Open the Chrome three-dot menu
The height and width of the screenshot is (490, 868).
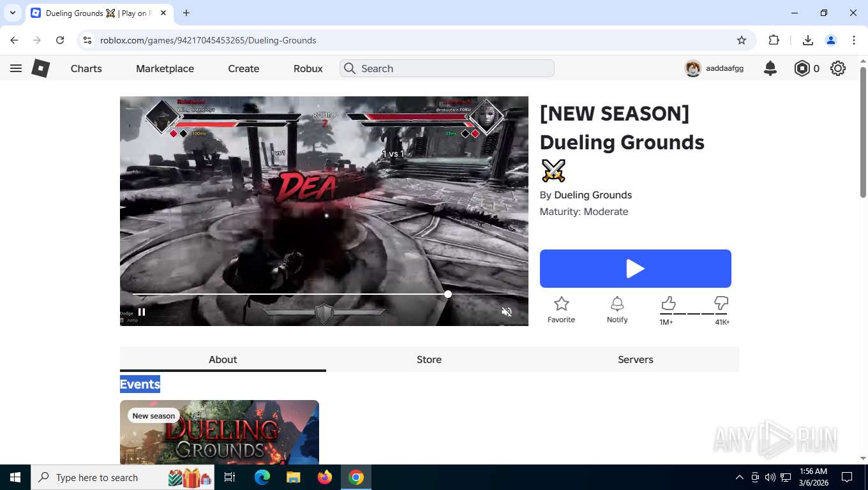854,40
